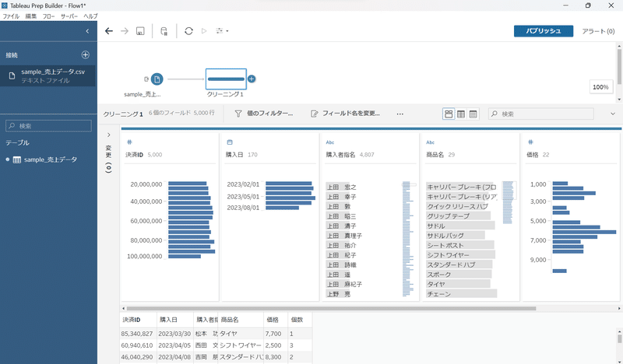The height and width of the screenshot is (364, 623).
Task: Open more options ellipsis in cleaning toolbar
Action: pos(400,114)
